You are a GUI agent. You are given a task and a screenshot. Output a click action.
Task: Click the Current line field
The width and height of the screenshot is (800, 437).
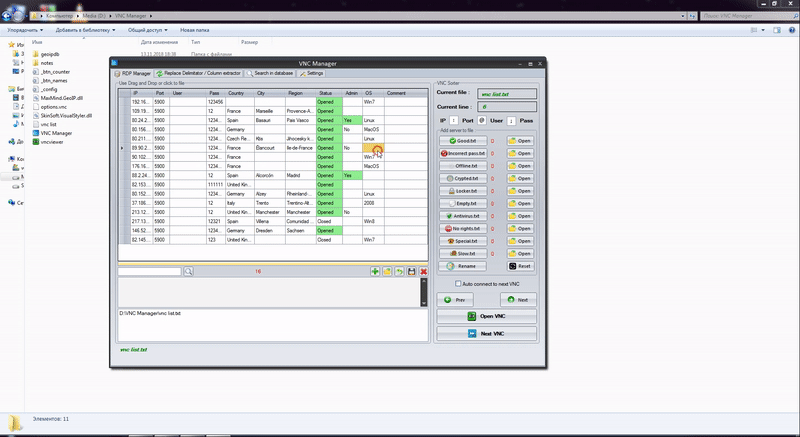pyautogui.click(x=507, y=107)
